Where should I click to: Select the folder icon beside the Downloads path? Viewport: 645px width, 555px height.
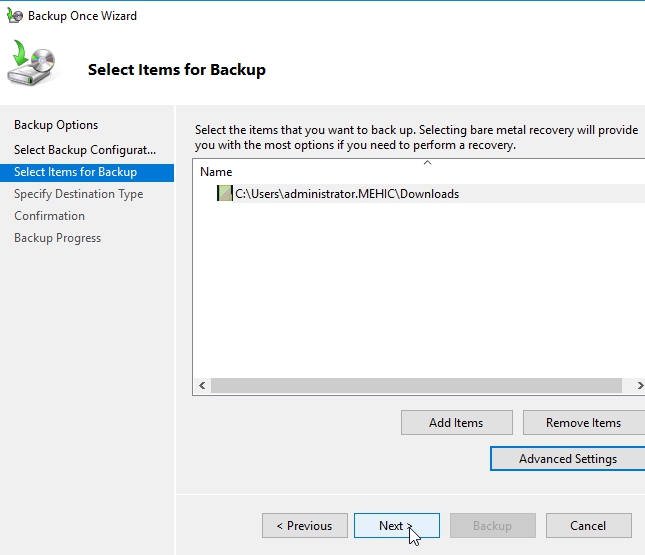[224, 194]
